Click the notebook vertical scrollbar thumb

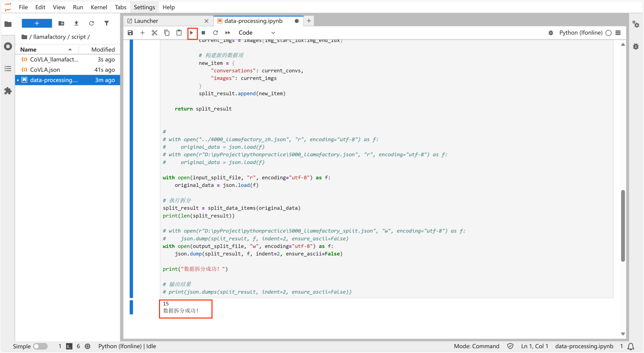(x=623, y=225)
